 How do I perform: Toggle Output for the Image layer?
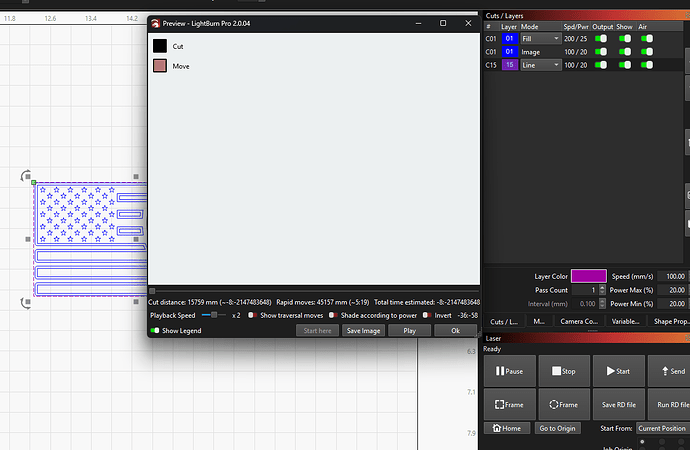click(601, 52)
